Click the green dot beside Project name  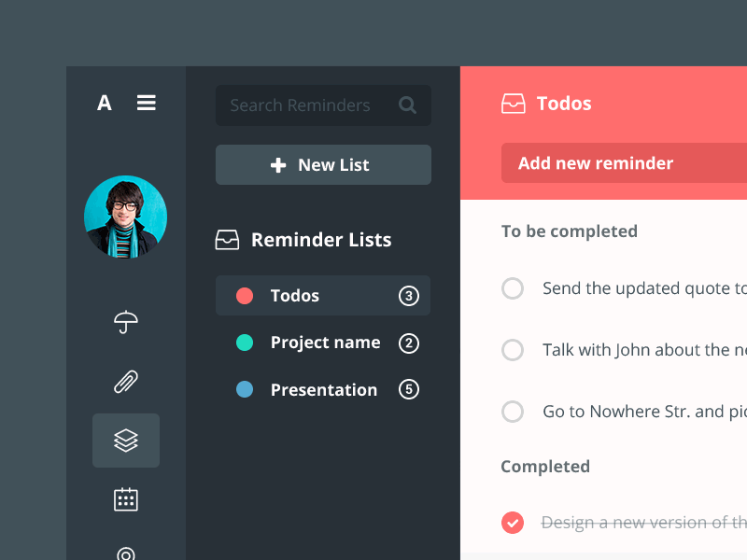point(245,343)
